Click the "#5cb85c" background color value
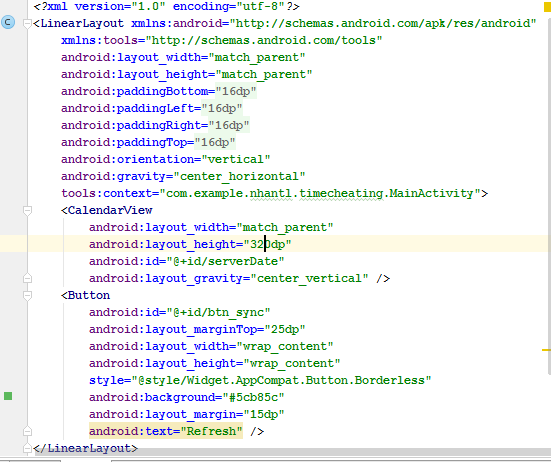This screenshot has width=551, height=462. tap(253, 397)
